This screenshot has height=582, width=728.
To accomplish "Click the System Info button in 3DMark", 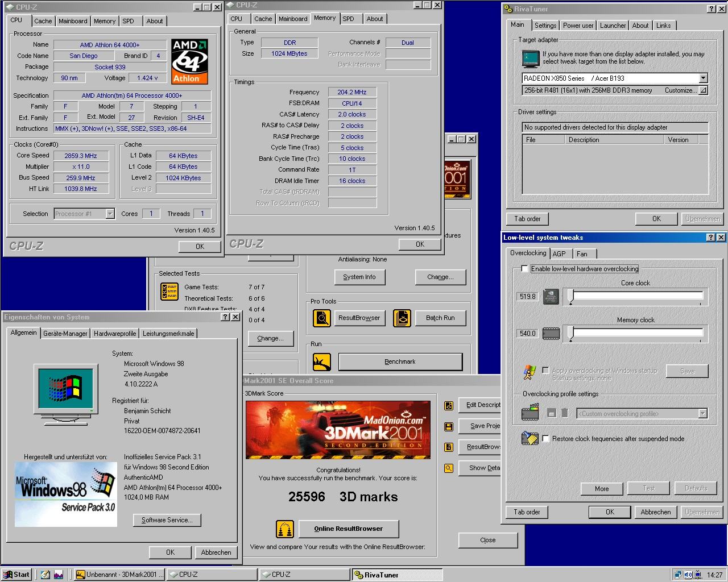I will pyautogui.click(x=359, y=277).
